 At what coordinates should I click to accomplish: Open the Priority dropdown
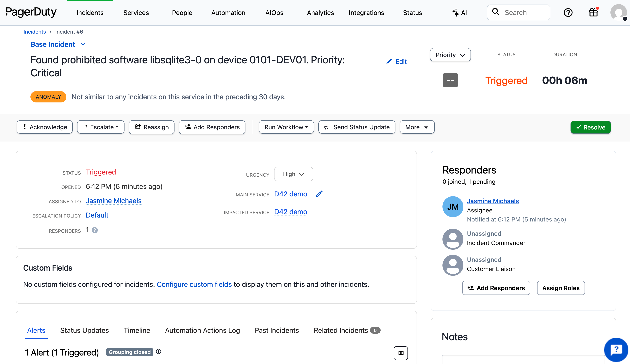(450, 55)
